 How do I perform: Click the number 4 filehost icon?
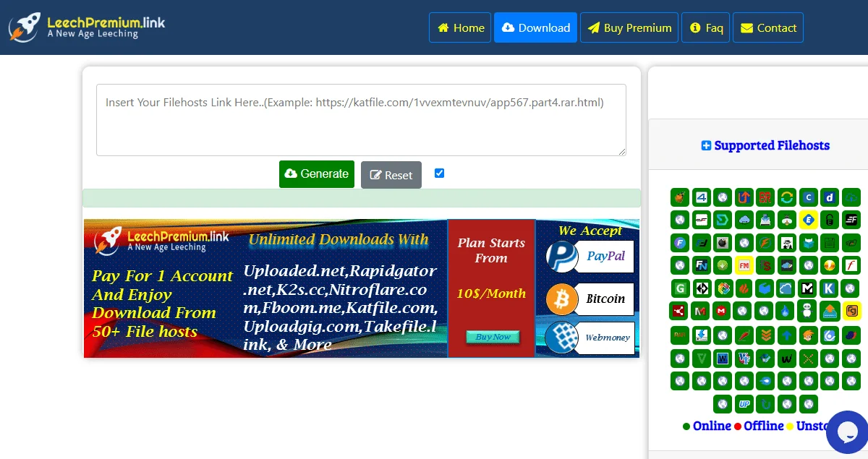[x=702, y=197]
